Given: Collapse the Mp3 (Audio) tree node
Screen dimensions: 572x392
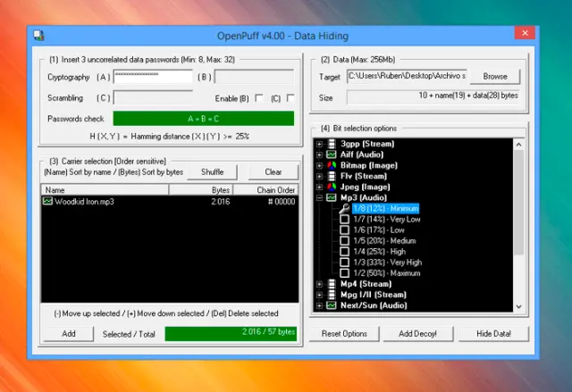Looking at the screenshot, I should point(319,197).
